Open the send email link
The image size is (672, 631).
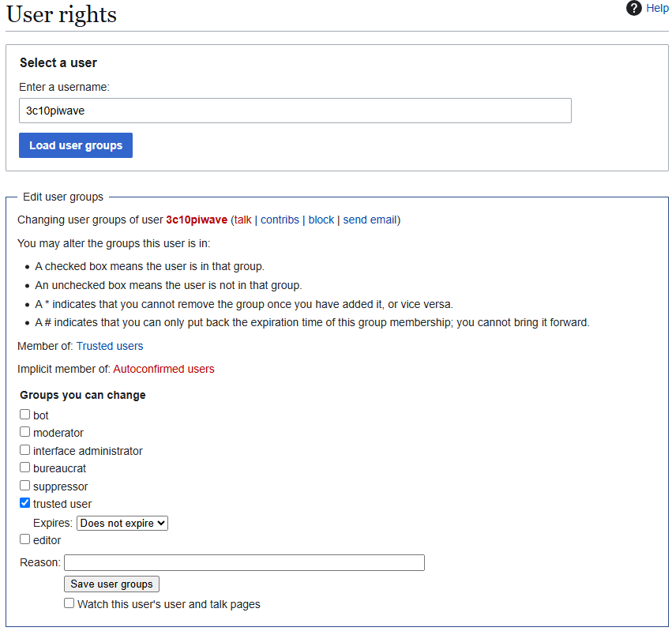click(x=370, y=220)
